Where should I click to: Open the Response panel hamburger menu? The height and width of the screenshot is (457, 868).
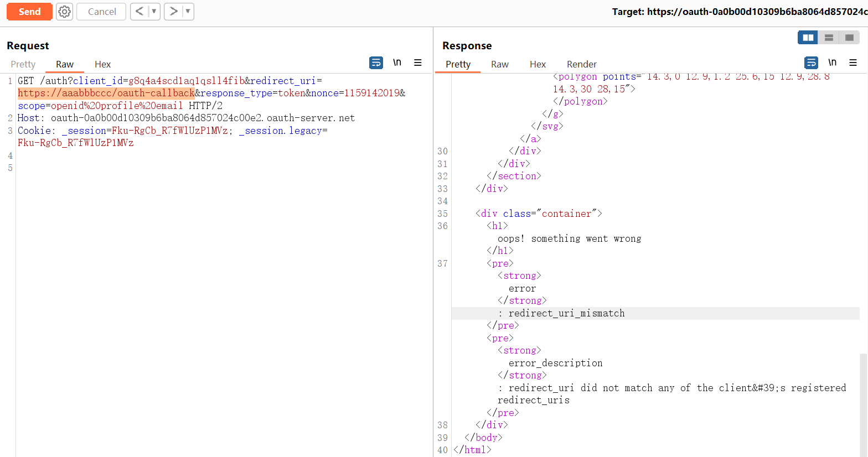click(x=853, y=63)
